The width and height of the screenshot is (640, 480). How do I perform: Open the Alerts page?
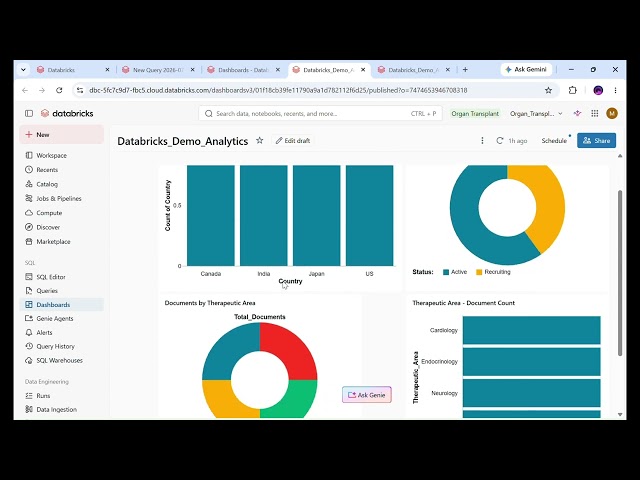click(x=44, y=332)
